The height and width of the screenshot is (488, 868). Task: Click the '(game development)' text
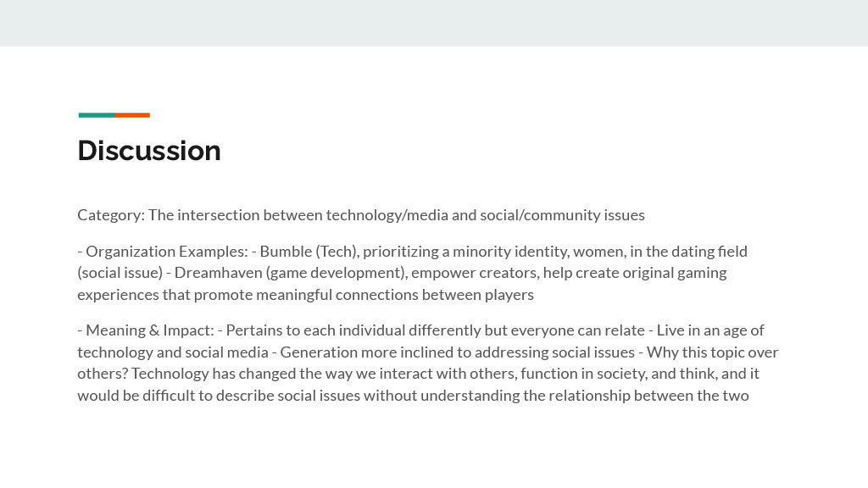coord(336,274)
